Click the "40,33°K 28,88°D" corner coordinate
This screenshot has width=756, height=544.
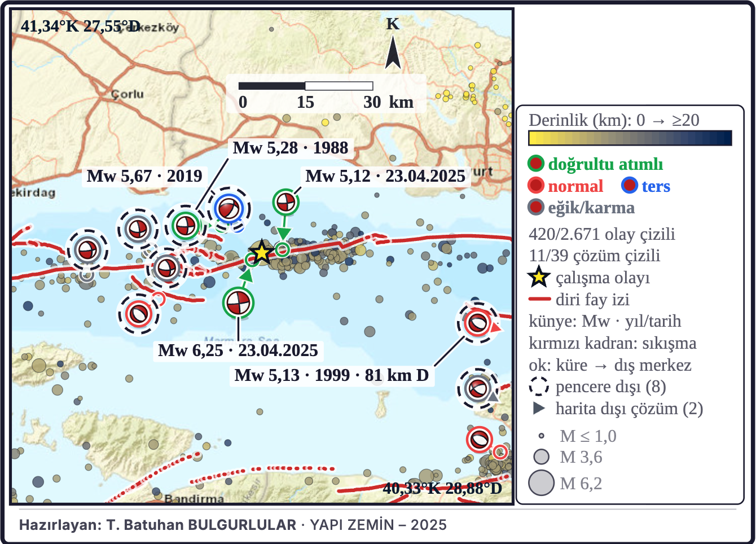pyautogui.click(x=442, y=488)
